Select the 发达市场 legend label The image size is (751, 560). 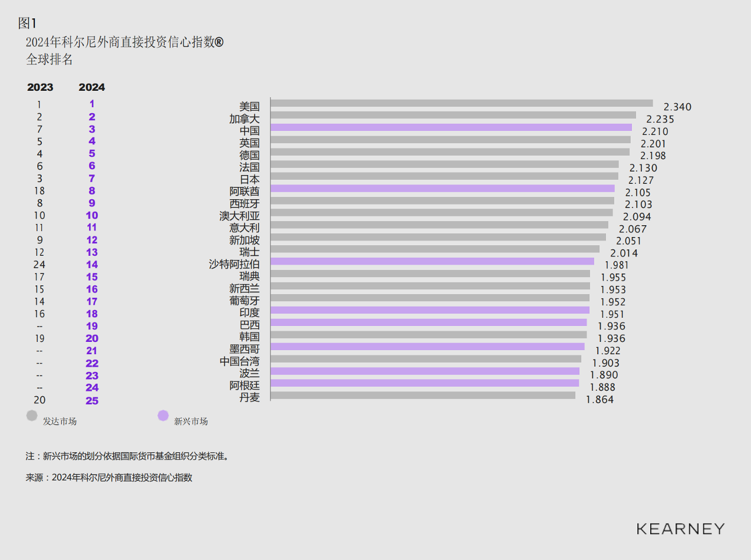[x=60, y=421]
